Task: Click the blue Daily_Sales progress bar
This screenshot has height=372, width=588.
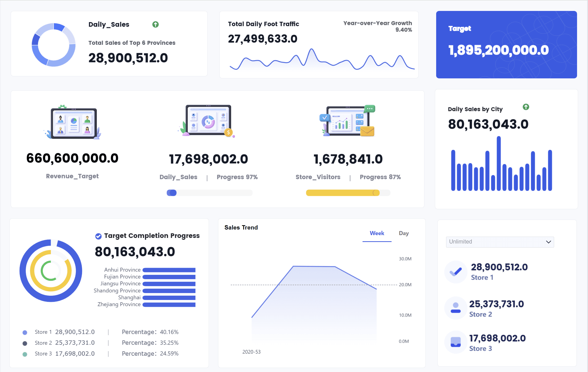Action: 209,193
